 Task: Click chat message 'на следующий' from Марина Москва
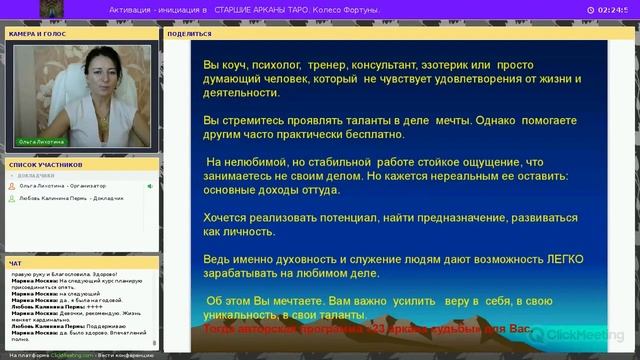[x=56, y=293]
